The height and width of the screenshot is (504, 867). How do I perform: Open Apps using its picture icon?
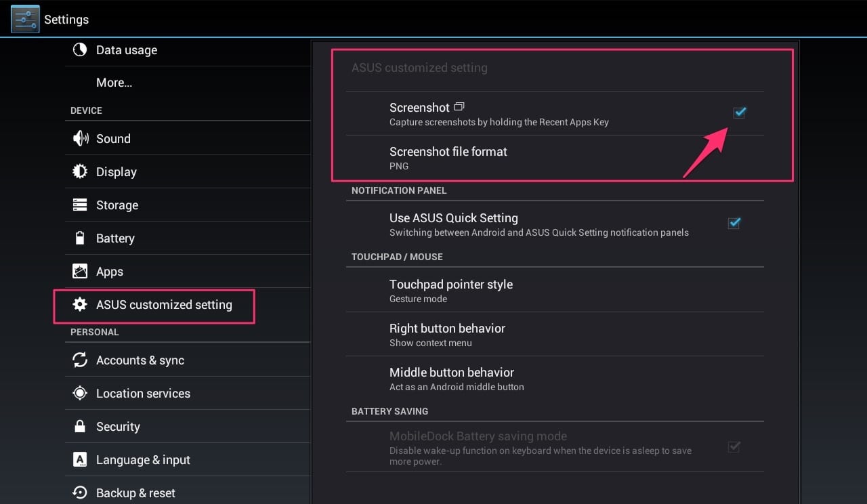click(x=80, y=271)
